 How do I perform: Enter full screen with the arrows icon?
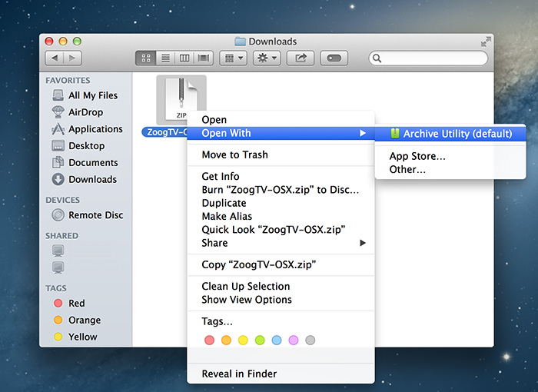pos(486,42)
